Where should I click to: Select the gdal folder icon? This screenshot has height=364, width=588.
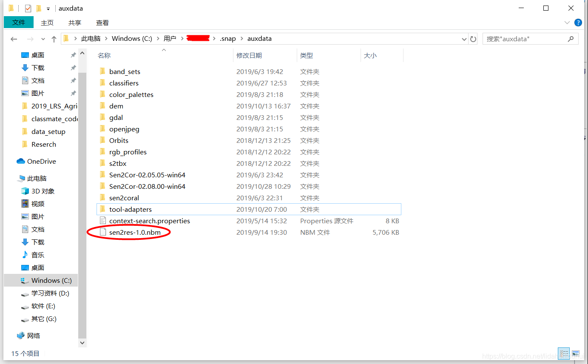tap(102, 117)
